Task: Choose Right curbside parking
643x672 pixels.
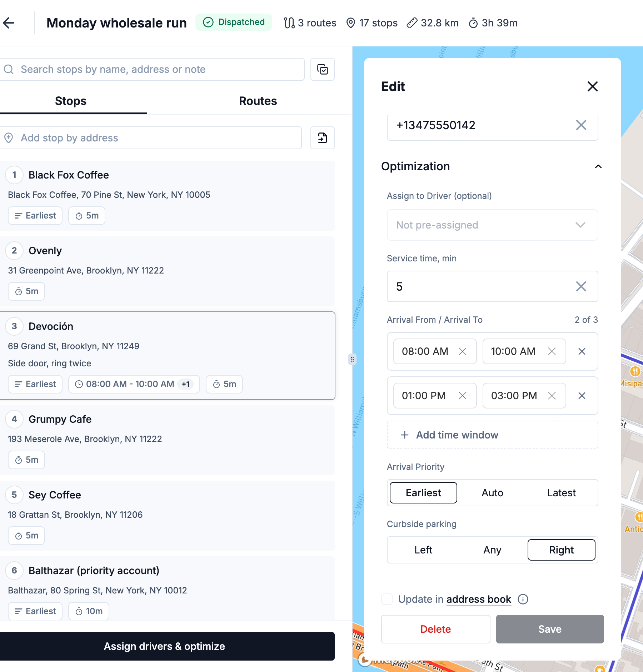Action: [x=561, y=550]
